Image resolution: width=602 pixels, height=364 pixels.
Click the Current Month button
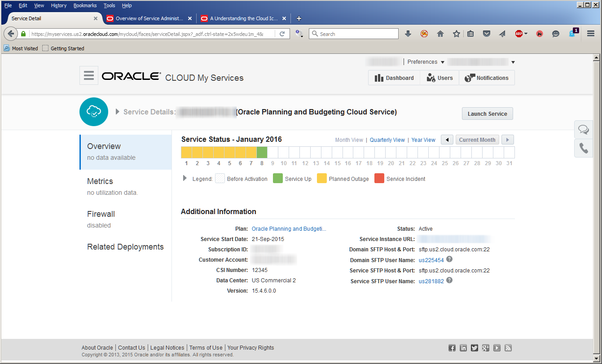[477, 140]
